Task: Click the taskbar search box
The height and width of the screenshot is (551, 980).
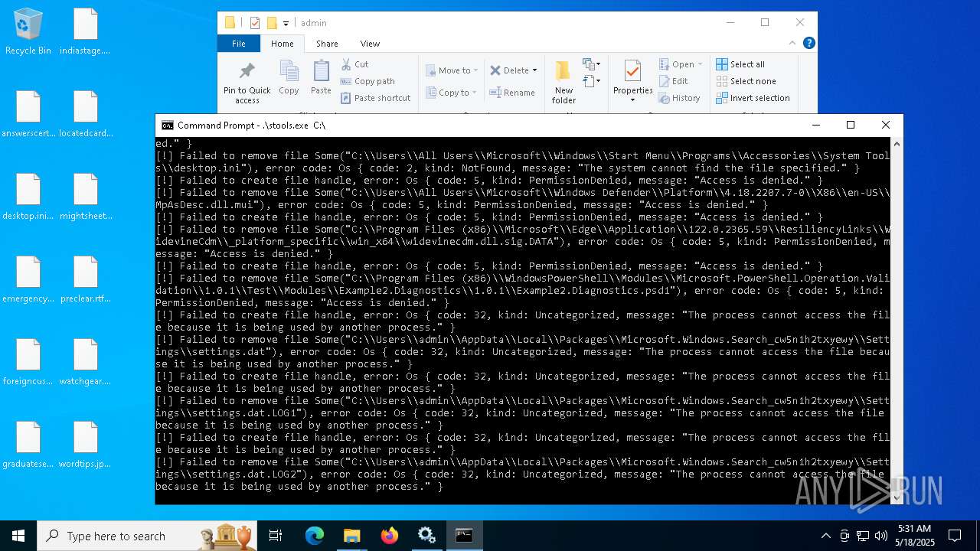Action: (x=147, y=536)
